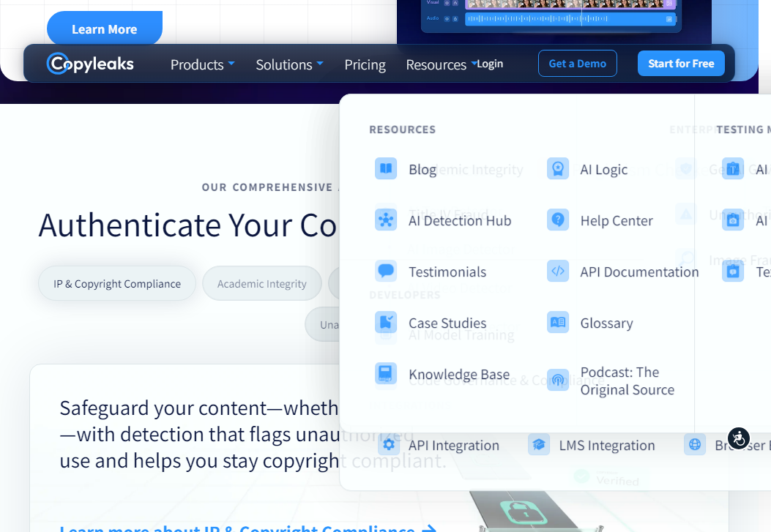Click the AI Detection Hub icon
The height and width of the screenshot is (532, 771).
386,220
